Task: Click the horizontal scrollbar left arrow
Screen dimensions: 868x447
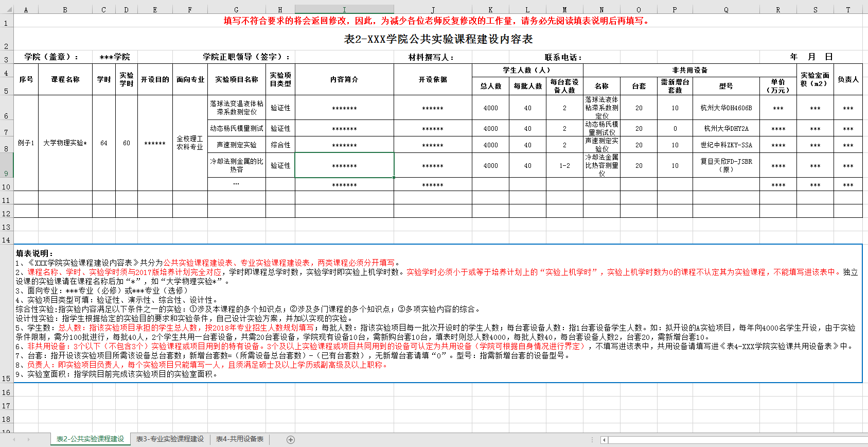Action: [x=605, y=440]
